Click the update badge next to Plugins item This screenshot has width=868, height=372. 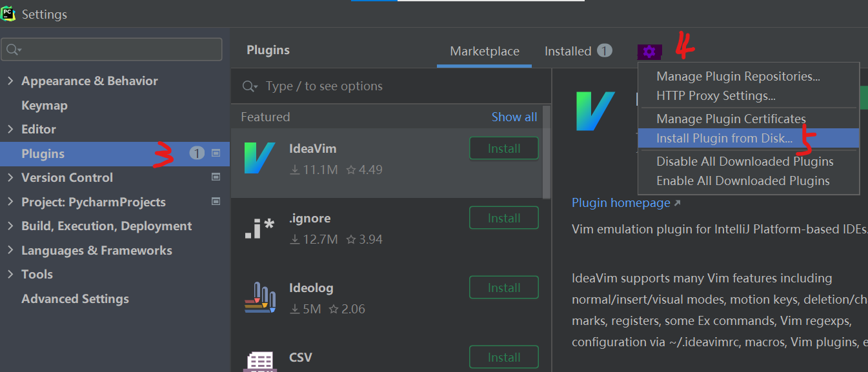click(197, 153)
